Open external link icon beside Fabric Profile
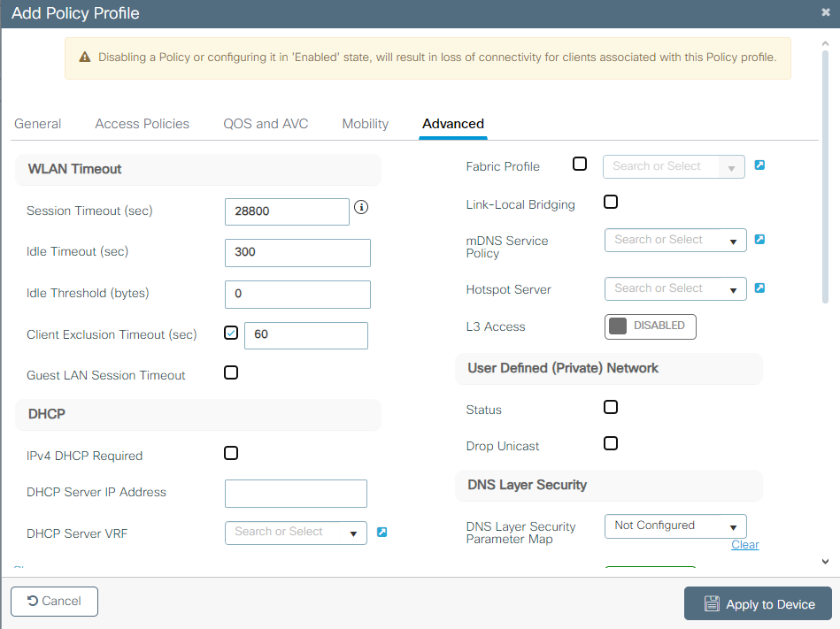 pos(759,165)
